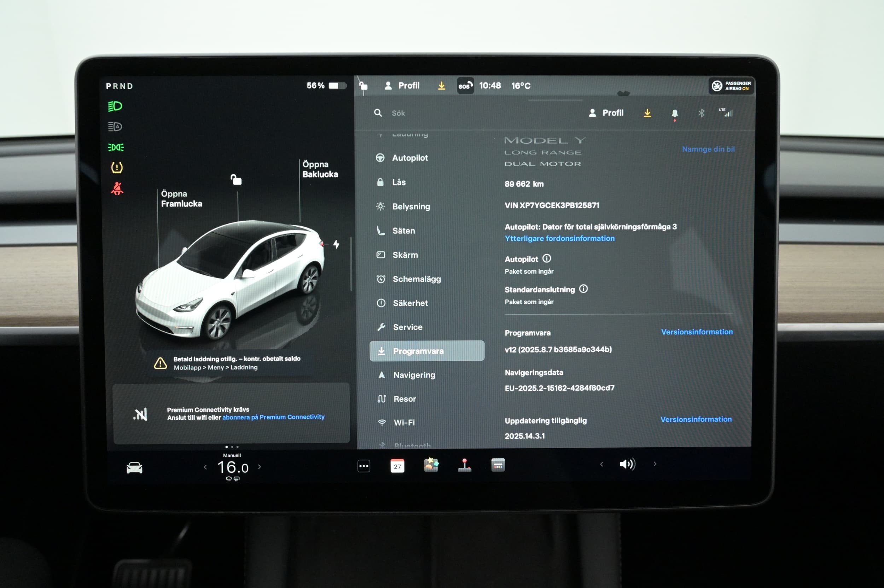Tap the red seatbelt warning icon
This screenshot has height=588, width=884.
point(117,188)
